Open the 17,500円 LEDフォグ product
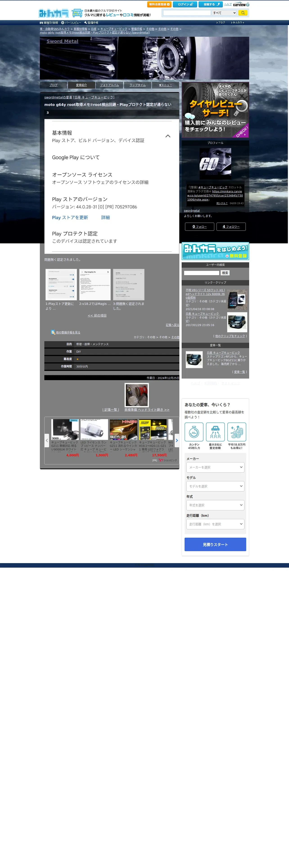 coord(153,438)
